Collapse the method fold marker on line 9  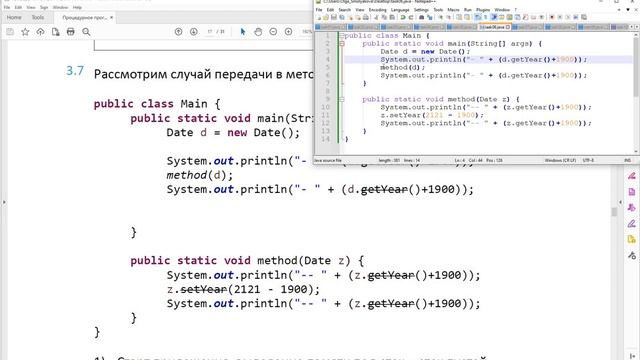342,99
